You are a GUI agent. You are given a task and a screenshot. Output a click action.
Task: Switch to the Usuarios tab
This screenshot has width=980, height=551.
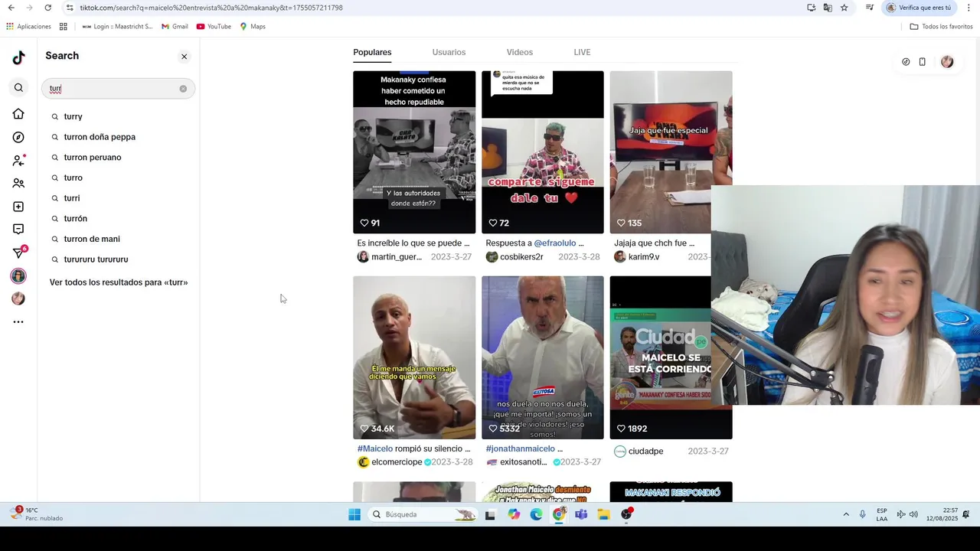tap(449, 52)
